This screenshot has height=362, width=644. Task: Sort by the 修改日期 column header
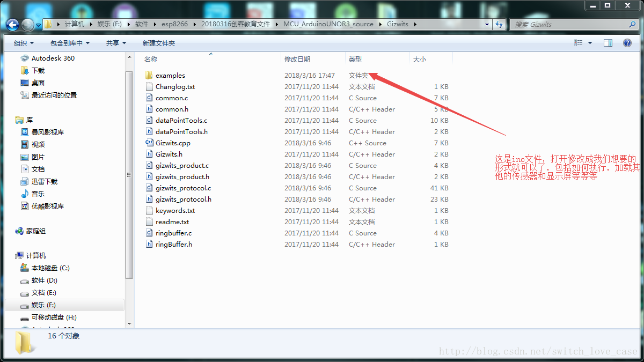[297, 59]
